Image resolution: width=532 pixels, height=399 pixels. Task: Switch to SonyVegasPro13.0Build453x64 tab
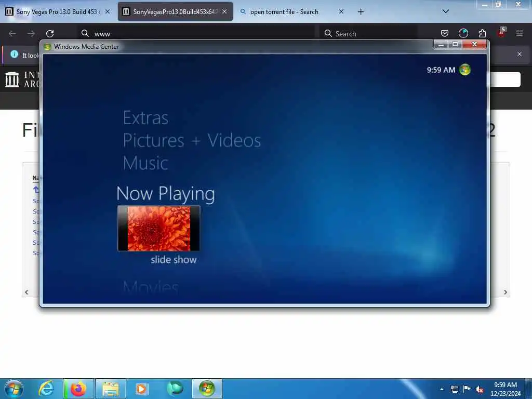[x=175, y=11]
